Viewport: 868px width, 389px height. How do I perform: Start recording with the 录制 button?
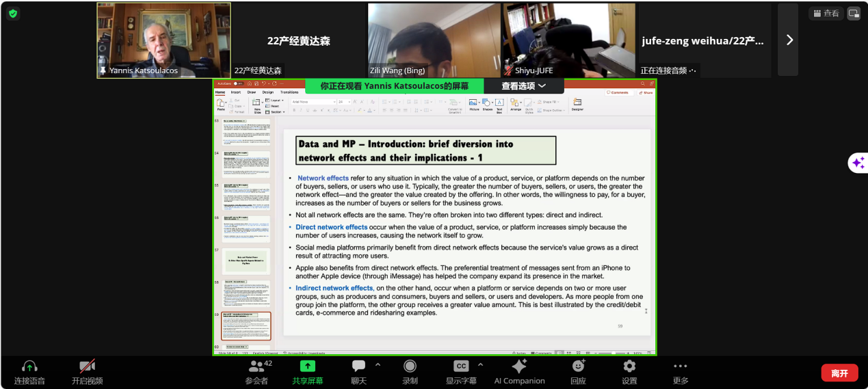pyautogui.click(x=410, y=366)
